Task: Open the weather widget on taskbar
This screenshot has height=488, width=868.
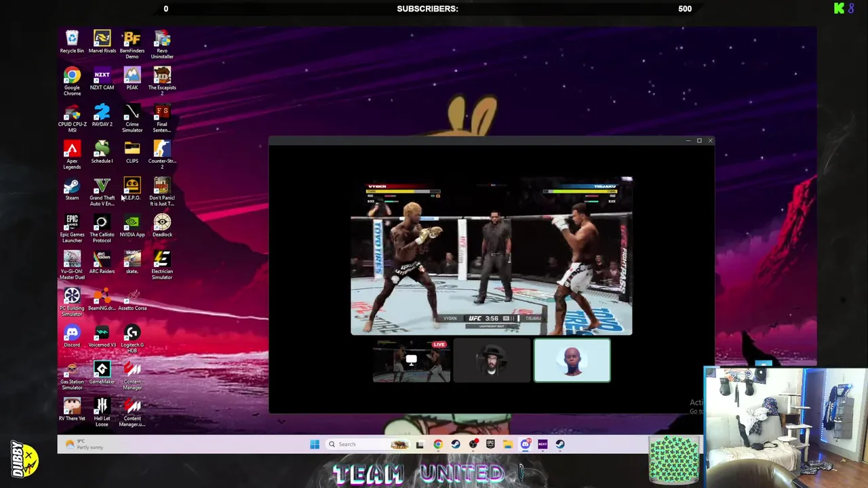Action: [x=85, y=445]
